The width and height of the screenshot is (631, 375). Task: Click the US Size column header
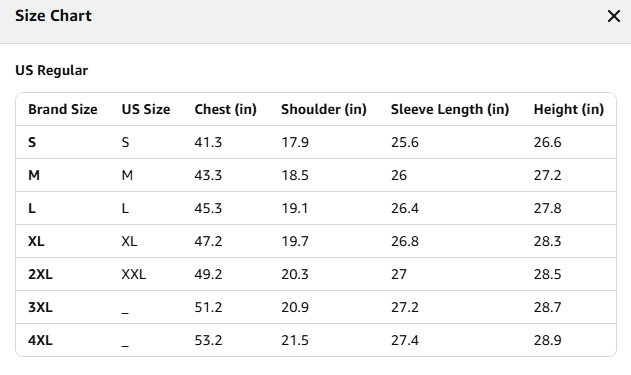tap(146, 109)
